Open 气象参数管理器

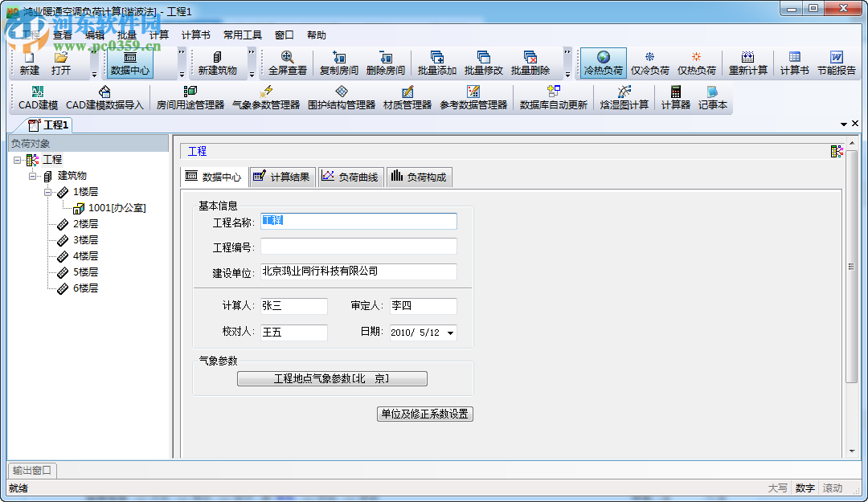(x=266, y=98)
